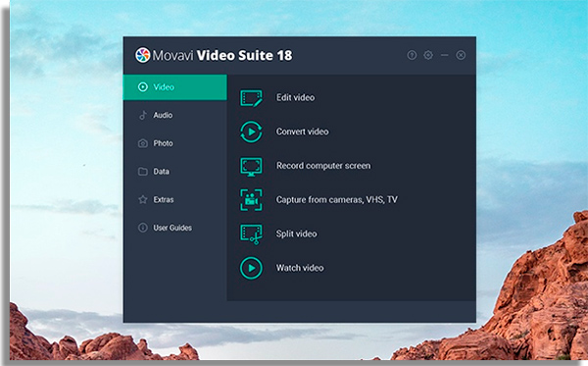Open the Photo tab
The image size is (588, 366).
coord(175,143)
